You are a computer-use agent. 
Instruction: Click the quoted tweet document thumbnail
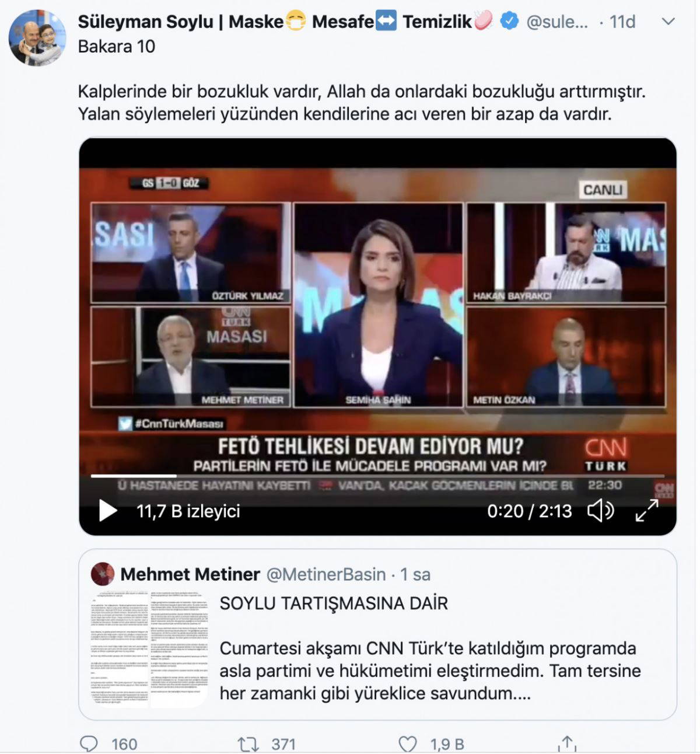(x=149, y=649)
